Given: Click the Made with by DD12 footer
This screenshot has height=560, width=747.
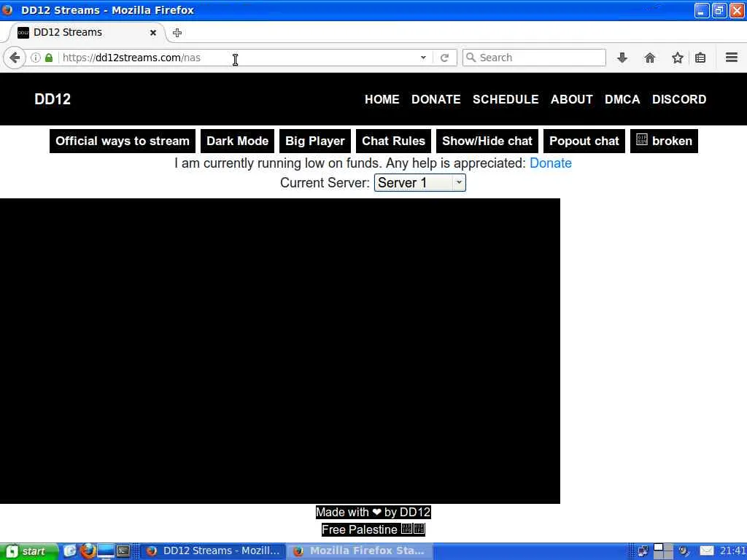Looking at the screenshot, I should point(373,513).
